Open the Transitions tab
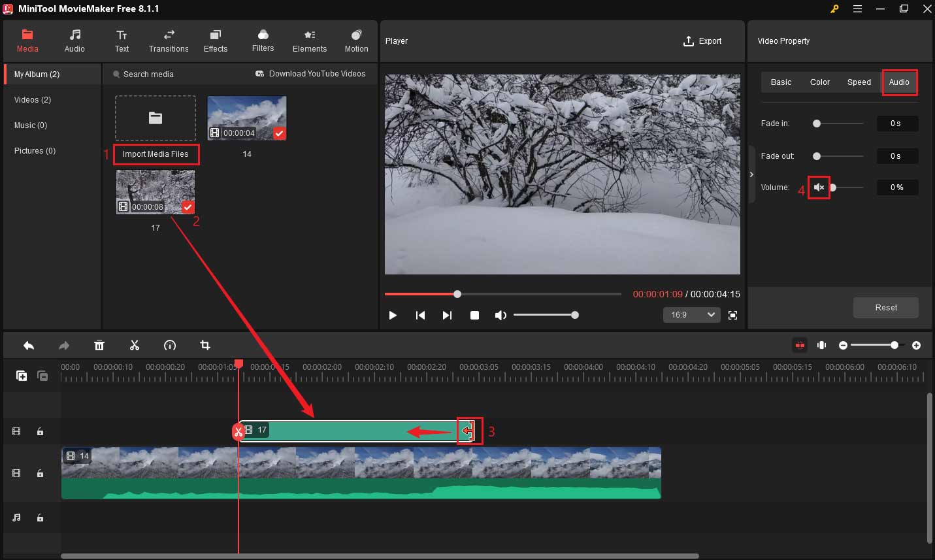The height and width of the screenshot is (560, 935). click(169, 41)
